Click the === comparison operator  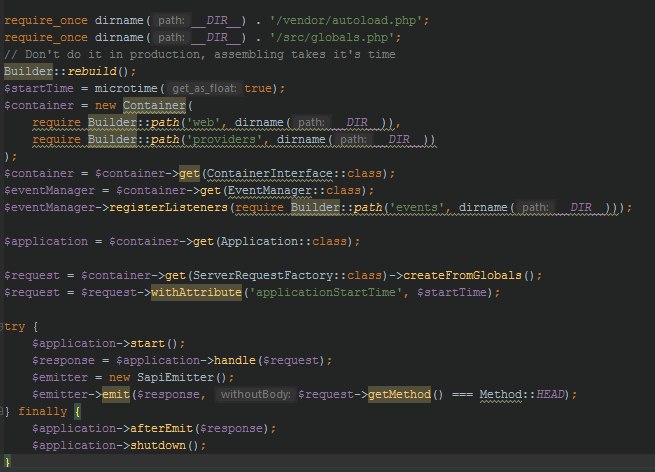tap(462, 395)
